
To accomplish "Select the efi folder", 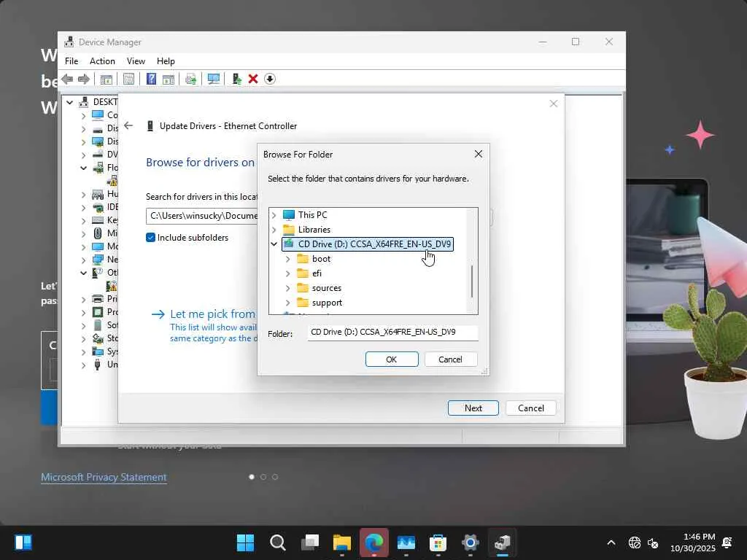I will [317, 273].
